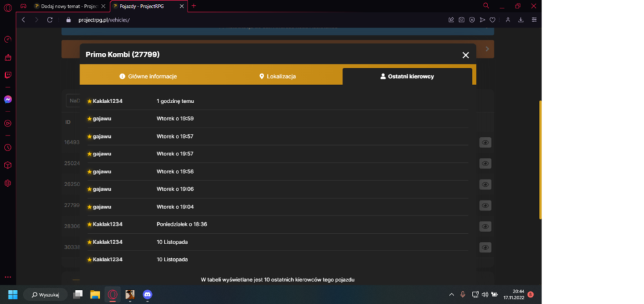Open the Easy Setup menu icon
The height and width of the screenshot is (304, 644).
click(x=534, y=20)
